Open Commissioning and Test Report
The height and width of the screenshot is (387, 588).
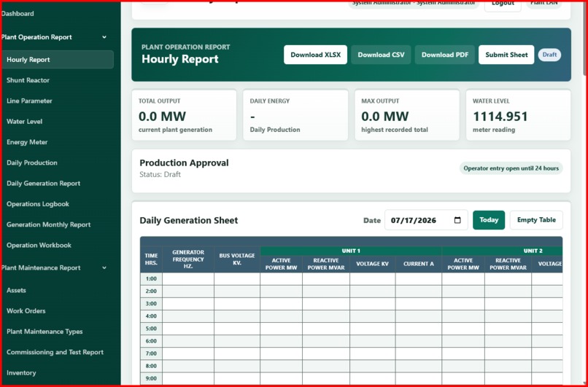pyautogui.click(x=55, y=352)
